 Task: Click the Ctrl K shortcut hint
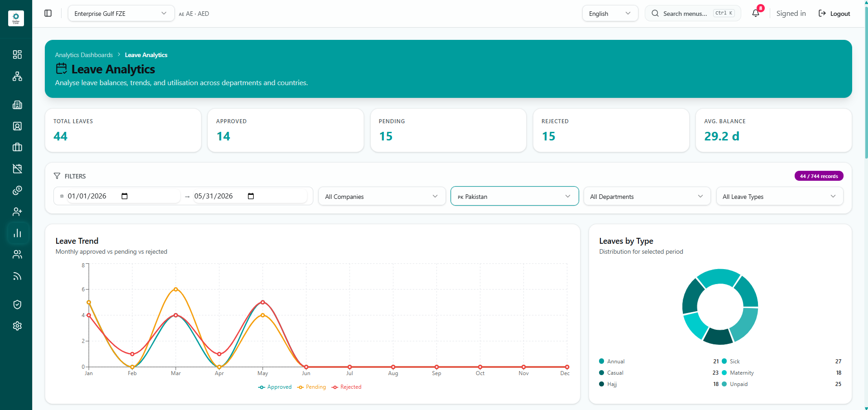point(724,13)
